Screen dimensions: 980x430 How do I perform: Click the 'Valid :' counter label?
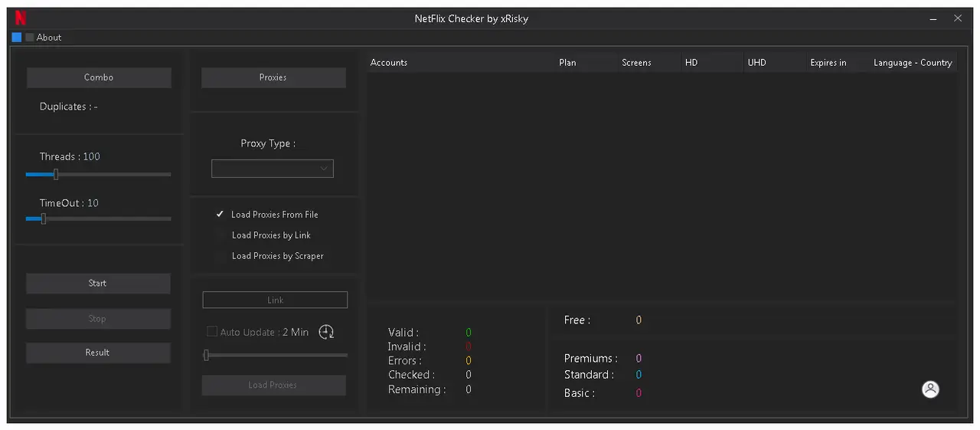click(403, 333)
